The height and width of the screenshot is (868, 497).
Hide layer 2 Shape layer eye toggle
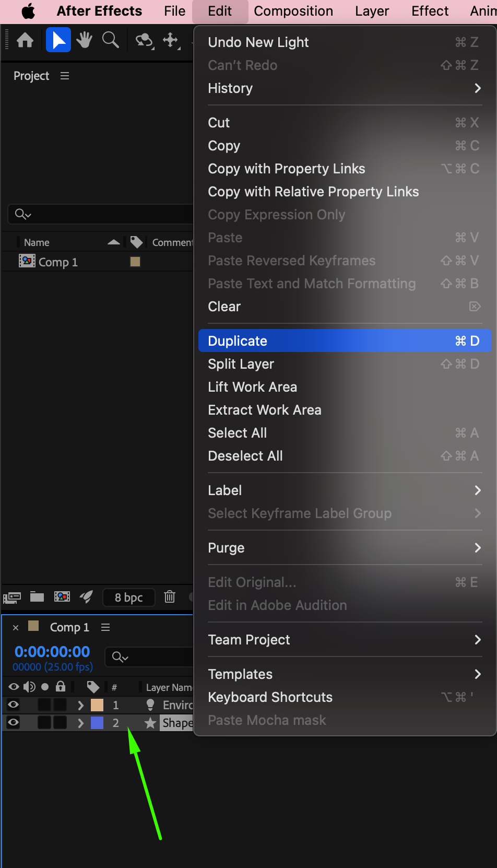tap(14, 723)
